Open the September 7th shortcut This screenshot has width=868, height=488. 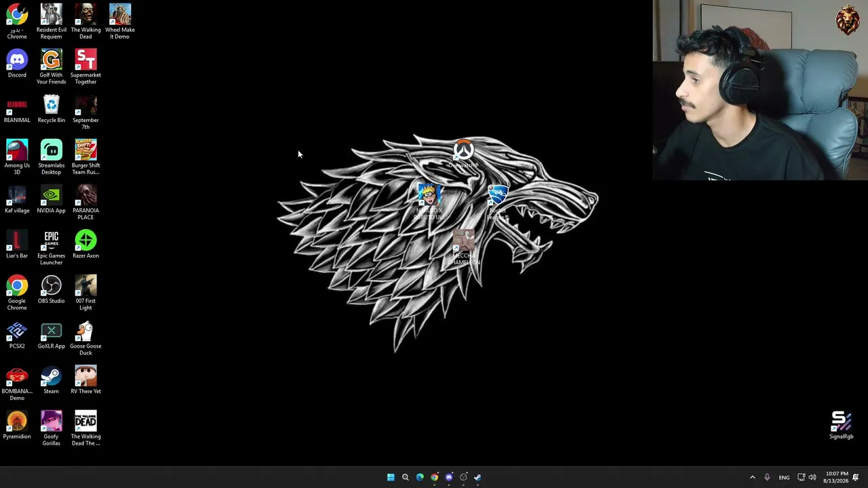[85, 112]
